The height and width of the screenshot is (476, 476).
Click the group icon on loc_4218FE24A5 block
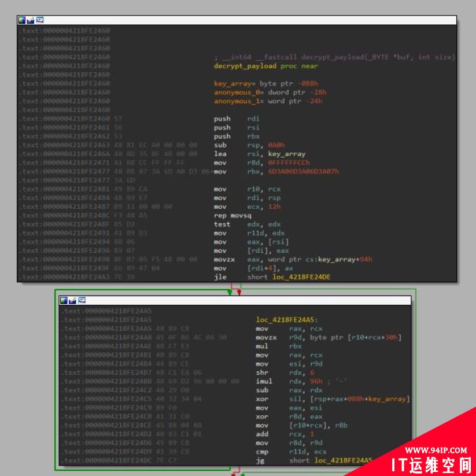click(82, 300)
